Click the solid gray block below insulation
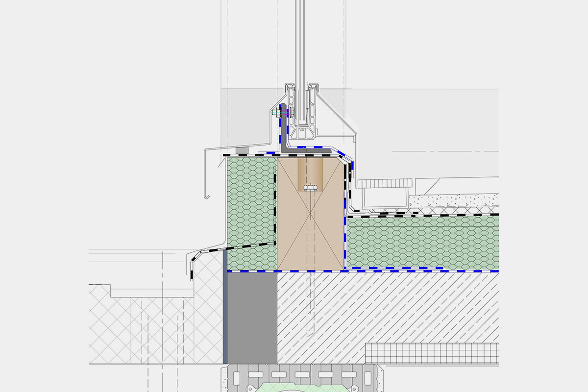 (x=252, y=318)
